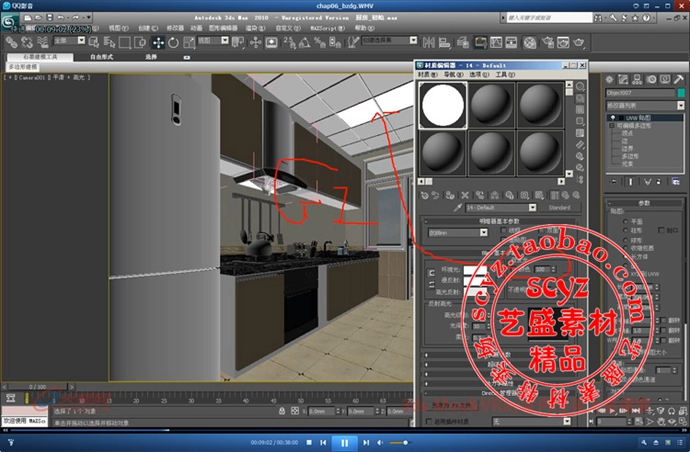This screenshot has height=452, width=690.
Task: Open the player playlist icon
Action: pos(680,442)
